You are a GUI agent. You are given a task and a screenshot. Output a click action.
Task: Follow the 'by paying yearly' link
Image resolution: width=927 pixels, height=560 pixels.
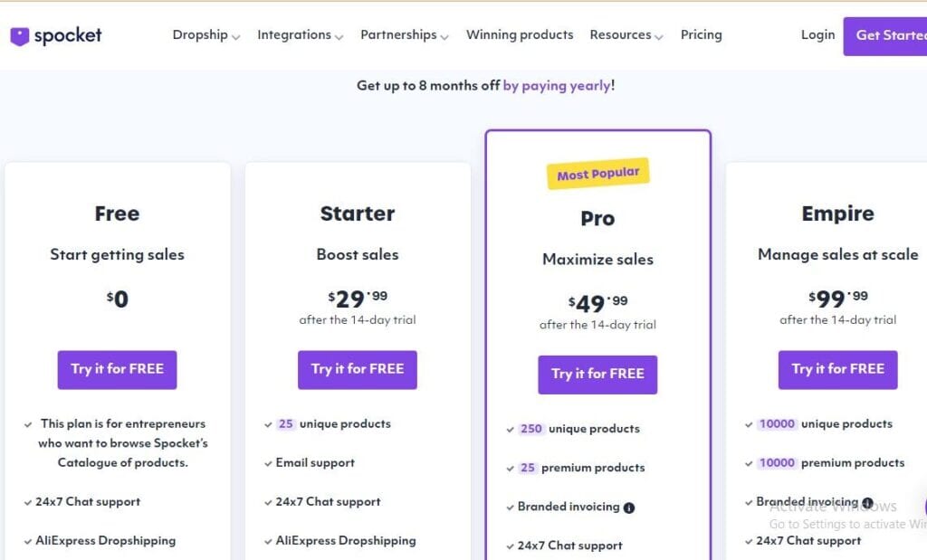point(557,86)
